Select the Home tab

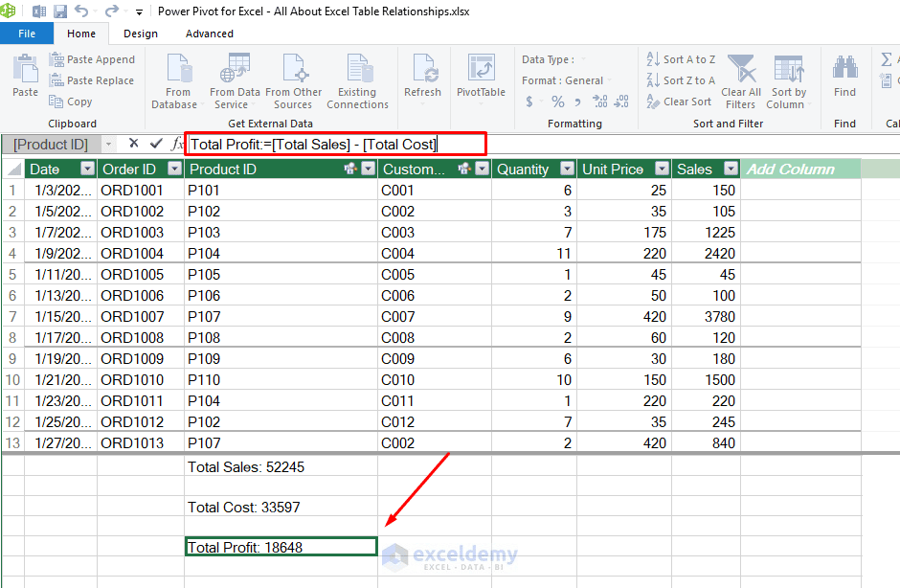click(81, 34)
